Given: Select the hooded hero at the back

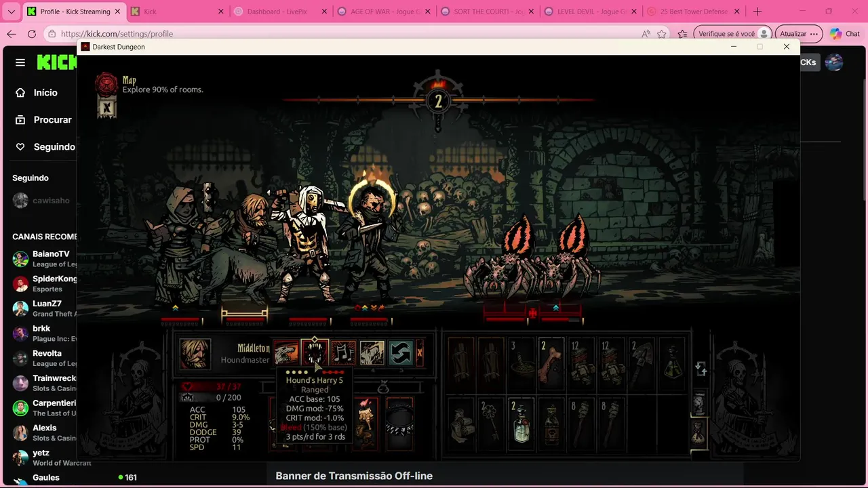Looking at the screenshot, I should (180, 244).
